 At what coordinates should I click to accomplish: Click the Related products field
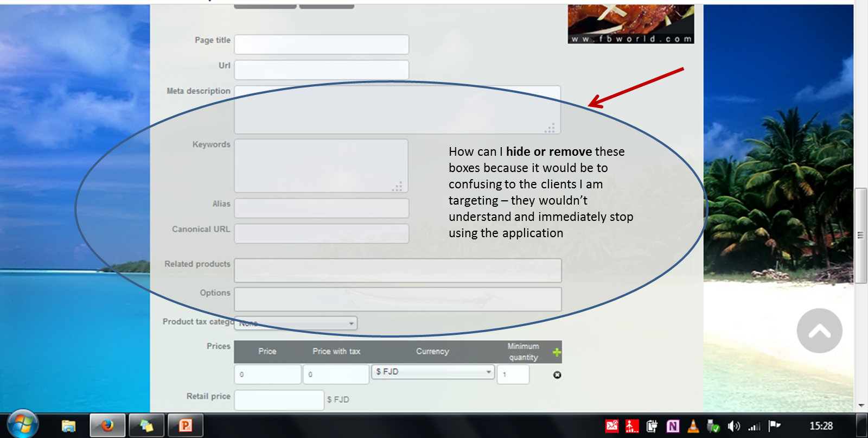398,270
